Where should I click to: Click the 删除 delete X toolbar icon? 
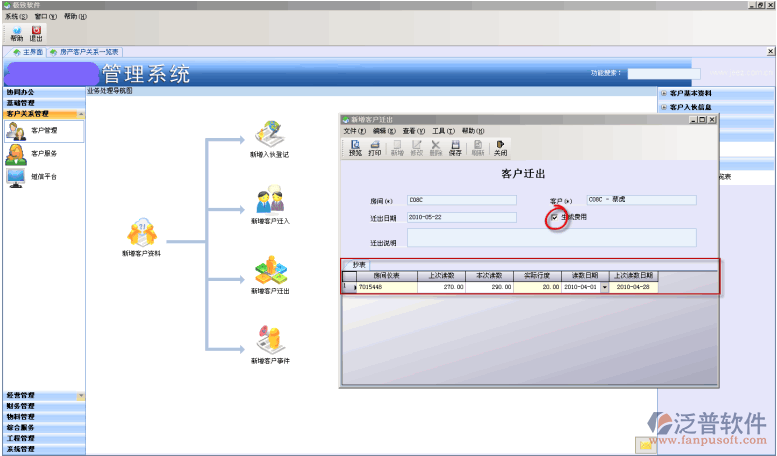(436, 148)
